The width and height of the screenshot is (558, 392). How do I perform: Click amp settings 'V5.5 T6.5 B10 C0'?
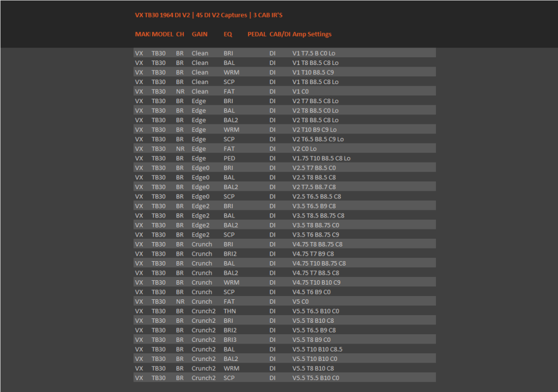(316, 311)
